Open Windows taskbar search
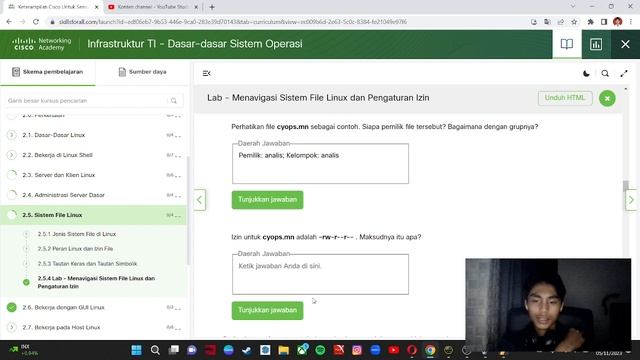 tap(155, 350)
